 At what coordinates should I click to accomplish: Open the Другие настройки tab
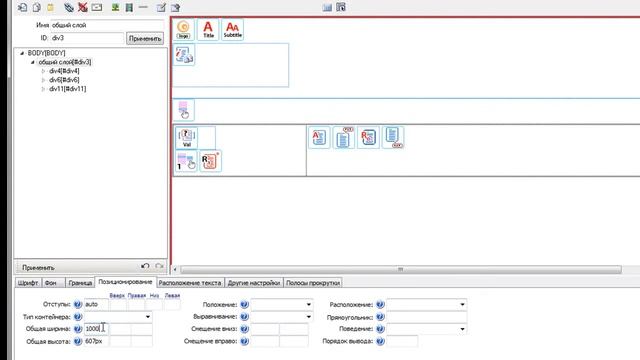pos(253,283)
